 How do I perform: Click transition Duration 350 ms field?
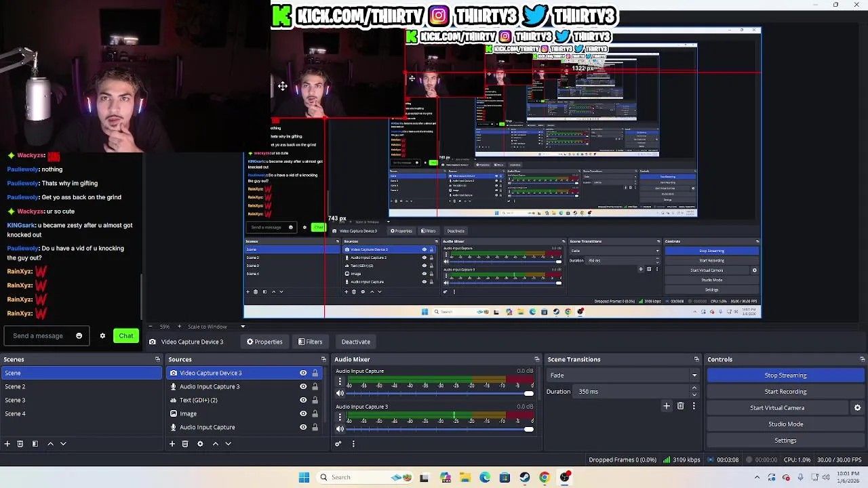click(x=632, y=391)
